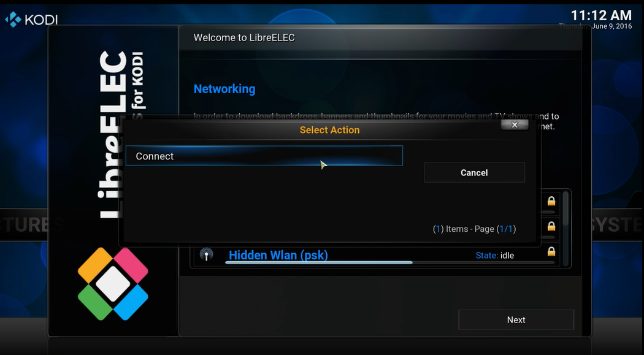Click the lock icon on Hidden Wlan row
Viewport: 644px width, 355px height.
(x=551, y=251)
